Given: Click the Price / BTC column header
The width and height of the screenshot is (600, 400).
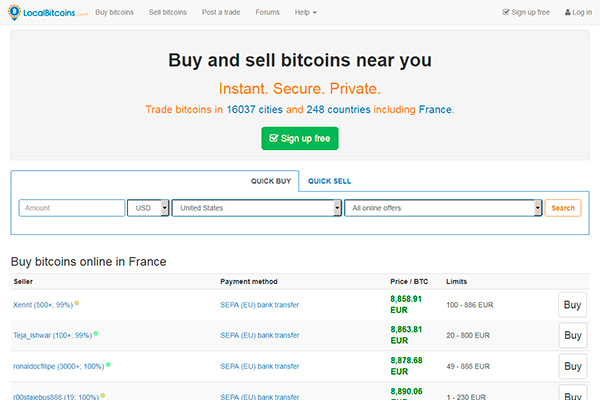Looking at the screenshot, I should point(409,282).
